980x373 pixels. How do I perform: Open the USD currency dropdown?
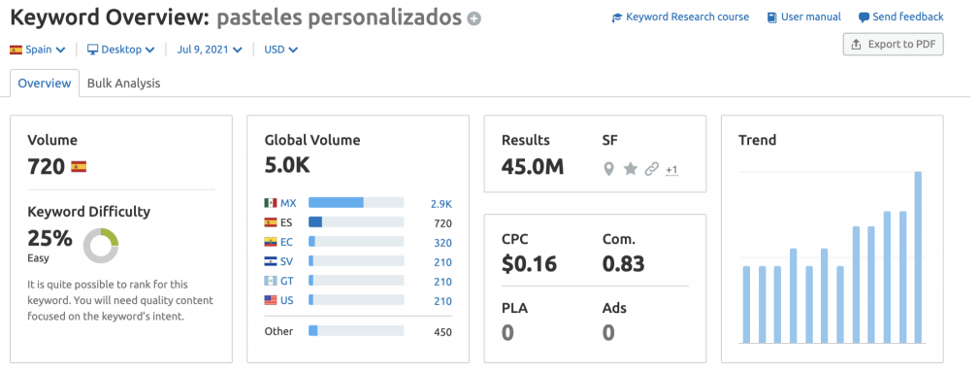281,50
